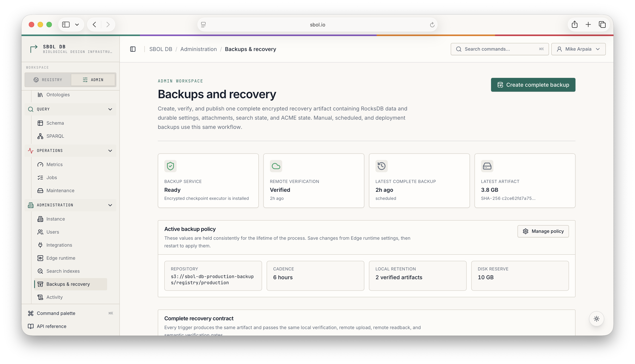Collapse the Administration section chevron
The image size is (635, 364).
point(110,205)
